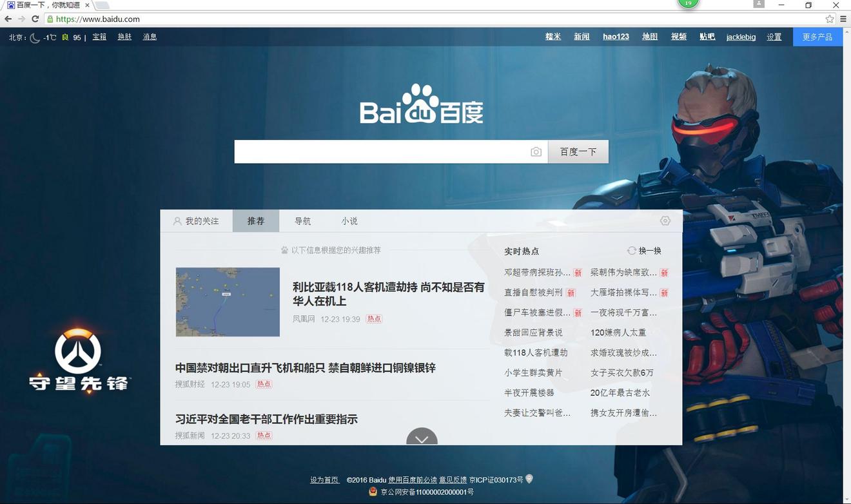This screenshot has width=851, height=504.
Task: Open the 设置 settings dropdown
Action: pos(773,37)
